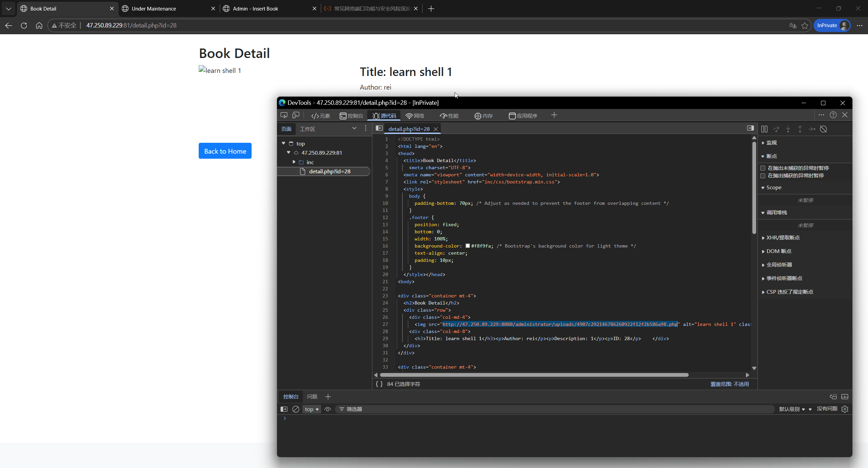
Task: Switch to the 网络 (Network) tab
Action: pos(415,116)
